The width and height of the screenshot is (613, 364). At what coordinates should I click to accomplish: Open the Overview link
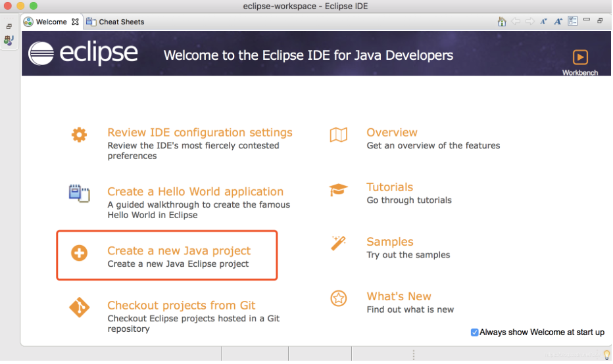click(392, 133)
